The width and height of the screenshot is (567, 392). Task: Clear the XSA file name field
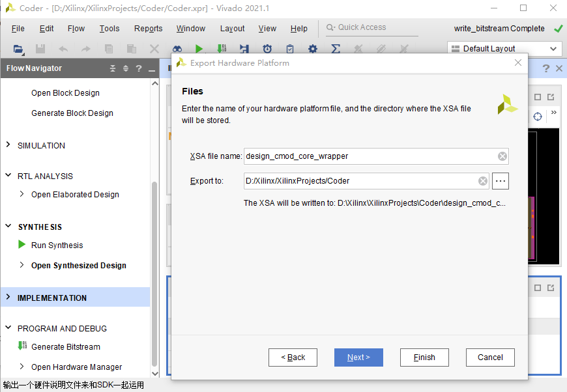click(502, 156)
